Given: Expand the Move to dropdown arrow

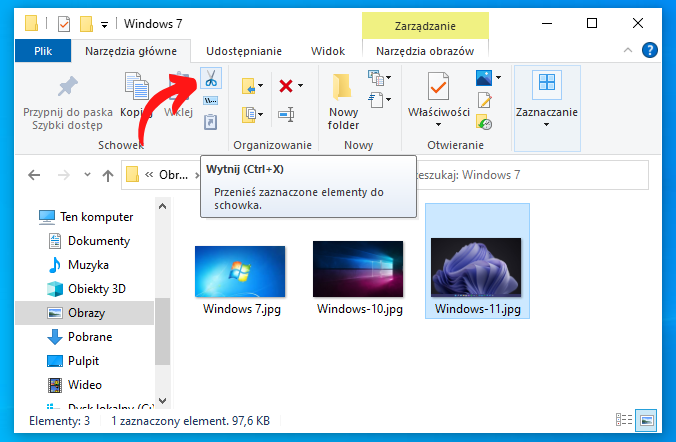Looking at the screenshot, I should click(260, 85).
